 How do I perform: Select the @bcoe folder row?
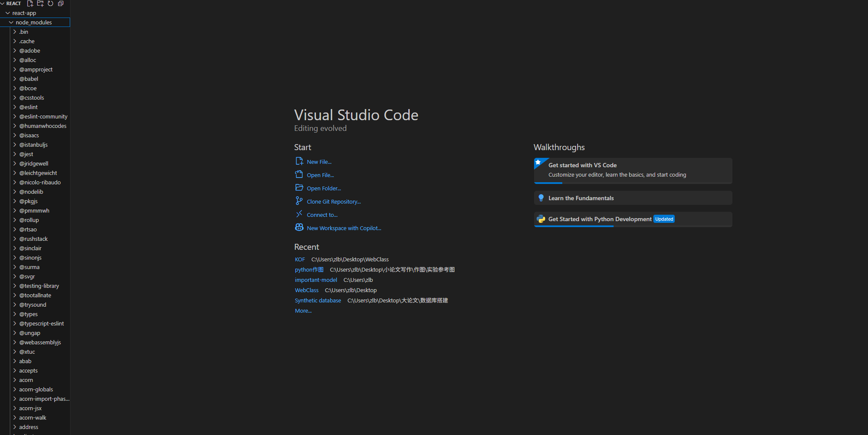tap(35, 88)
